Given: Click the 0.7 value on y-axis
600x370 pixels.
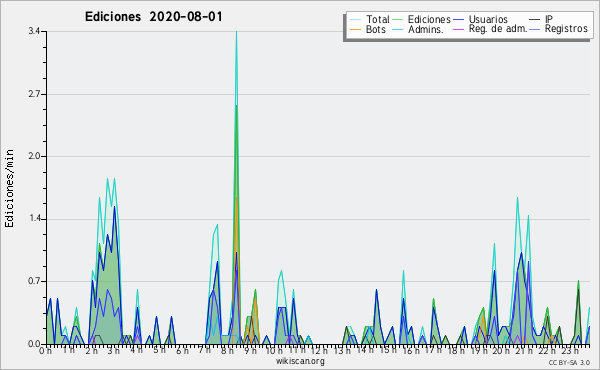Looking at the screenshot, I should coord(34,281).
